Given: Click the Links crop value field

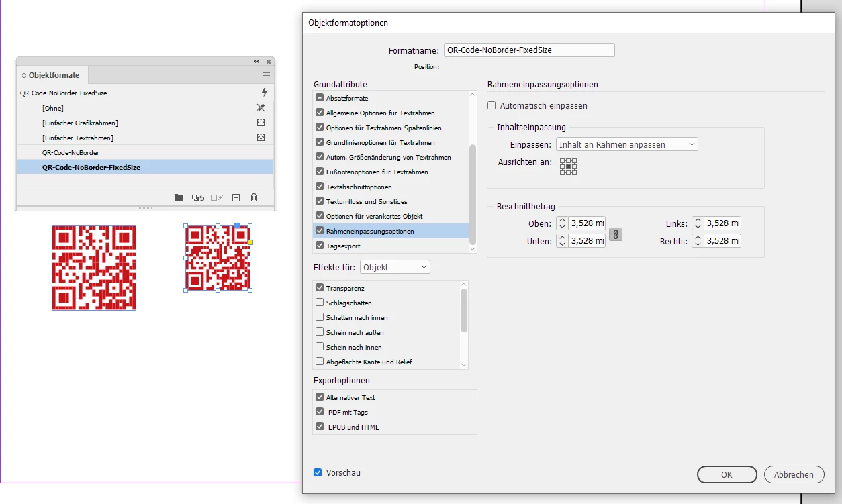Looking at the screenshot, I should [722, 223].
